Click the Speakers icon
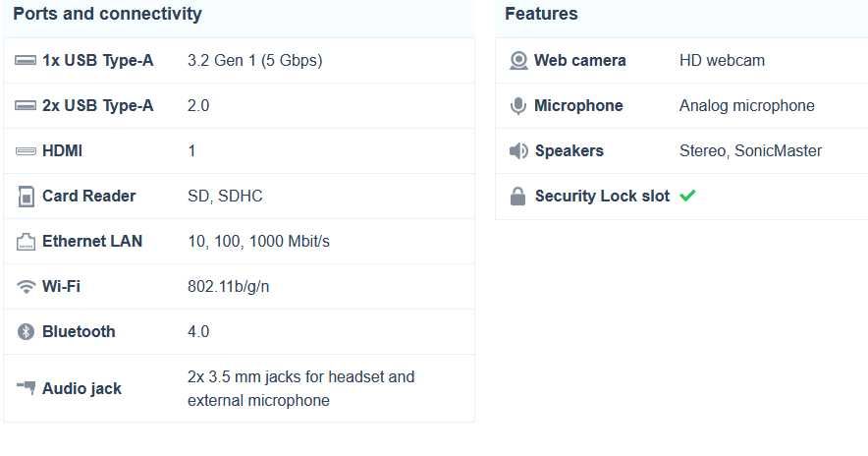 518,151
